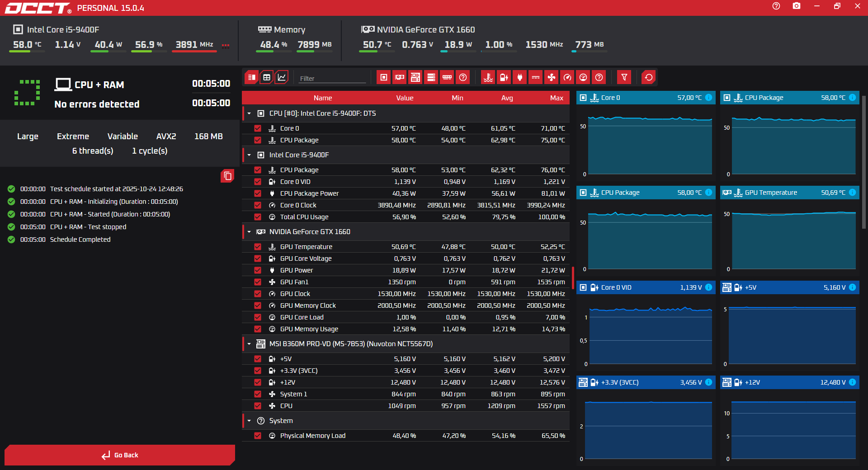868x470 pixels.
Task: Filter sensors by voltage type
Action: 504,77
